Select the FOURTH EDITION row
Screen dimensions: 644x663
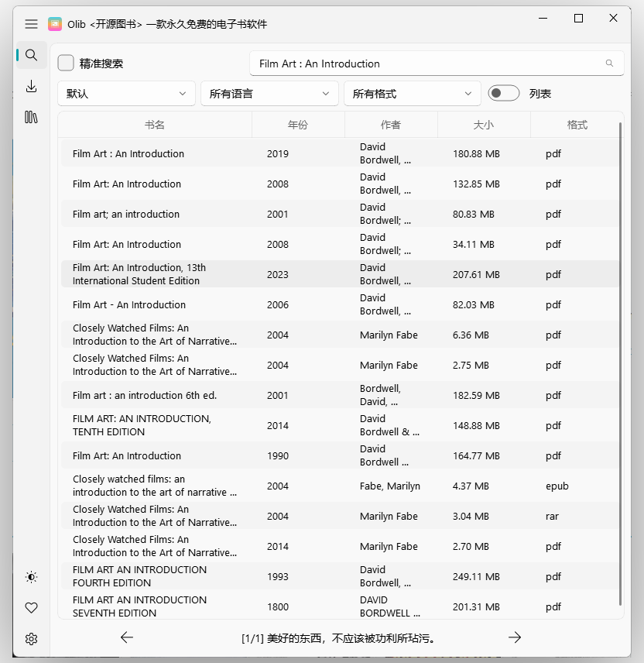[x=340, y=577]
